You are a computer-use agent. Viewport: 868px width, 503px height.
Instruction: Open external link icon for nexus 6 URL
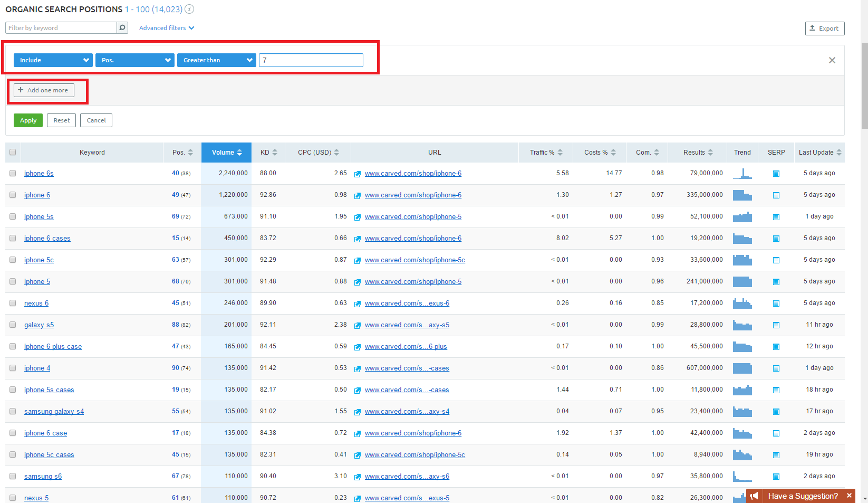[358, 303]
